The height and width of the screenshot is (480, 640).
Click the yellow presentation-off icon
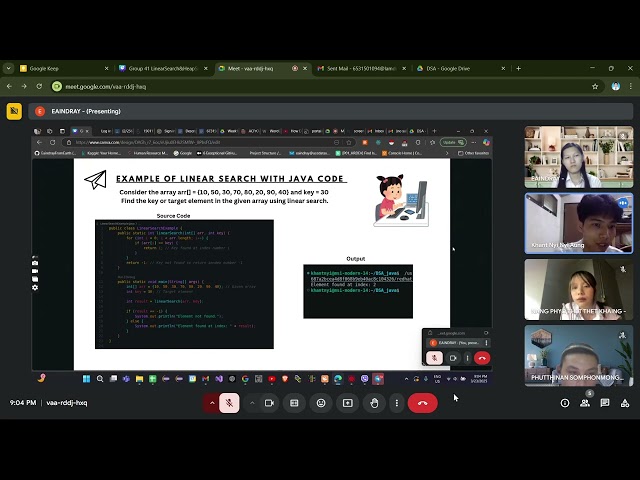coord(14,111)
